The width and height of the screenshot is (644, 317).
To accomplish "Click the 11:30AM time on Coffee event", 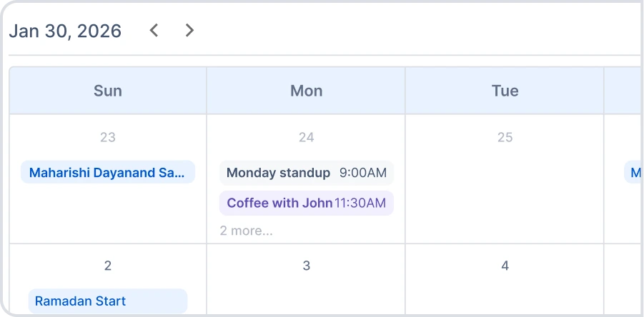I will point(360,203).
